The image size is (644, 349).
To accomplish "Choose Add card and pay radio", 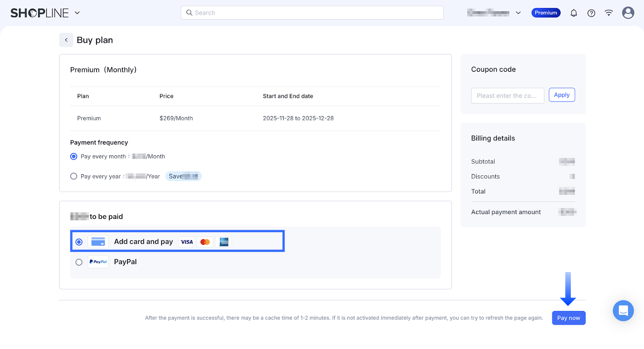I will tap(79, 242).
